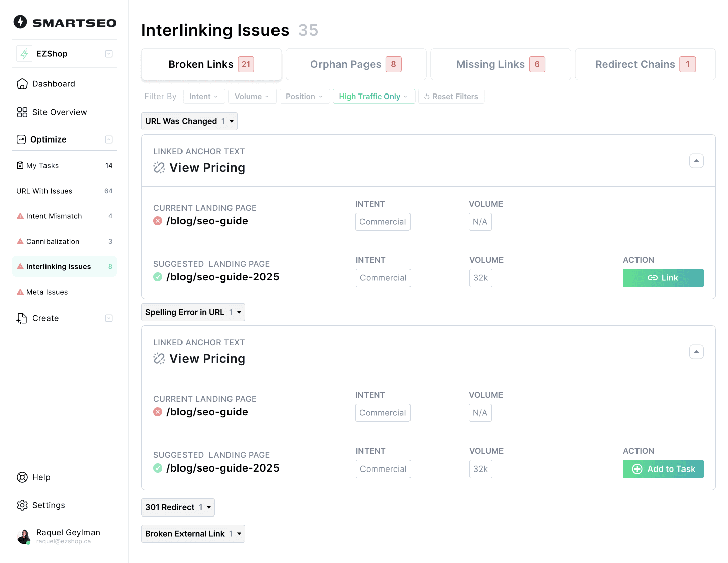This screenshot has width=728, height=563.
Task: Click red error icon in the Spelling Error in URL card
Action: 158,412
